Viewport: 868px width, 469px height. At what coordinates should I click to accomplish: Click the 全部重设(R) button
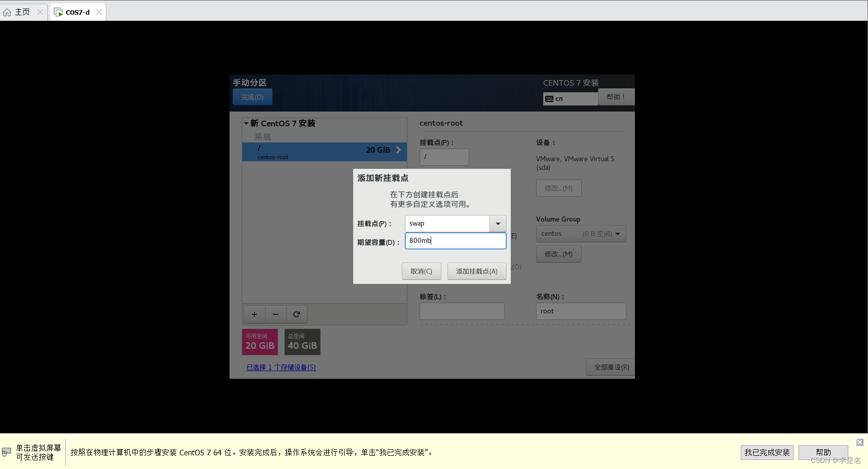(x=612, y=367)
